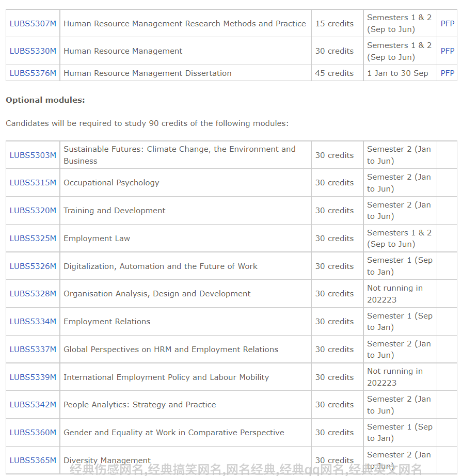
Task: Select 'Global Perspectives on HRM and Employment Relations' title
Action: [171, 350]
